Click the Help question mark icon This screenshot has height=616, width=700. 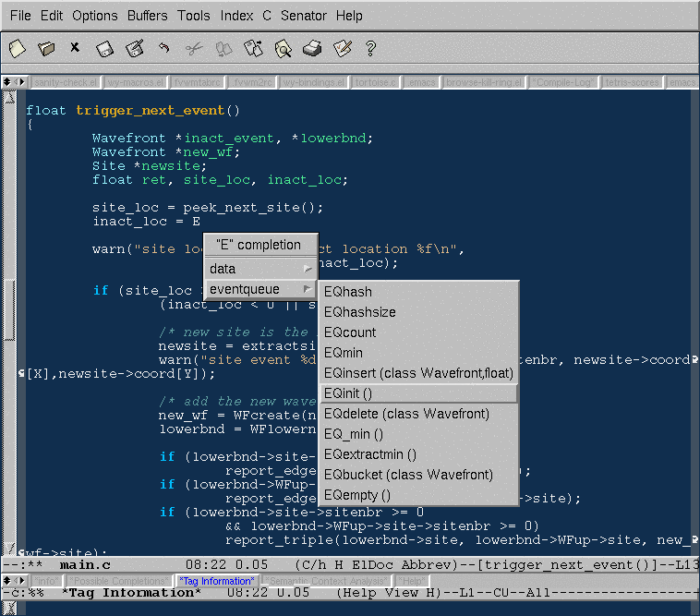[x=371, y=47]
